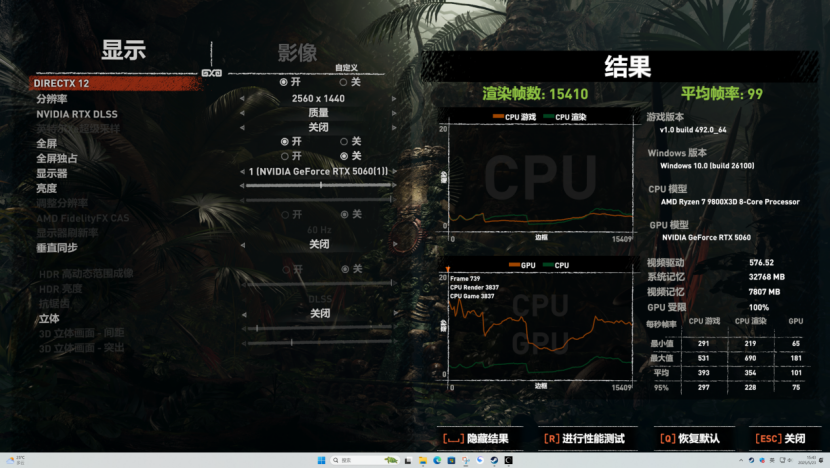Set 全屏独占 to 开

291,156
